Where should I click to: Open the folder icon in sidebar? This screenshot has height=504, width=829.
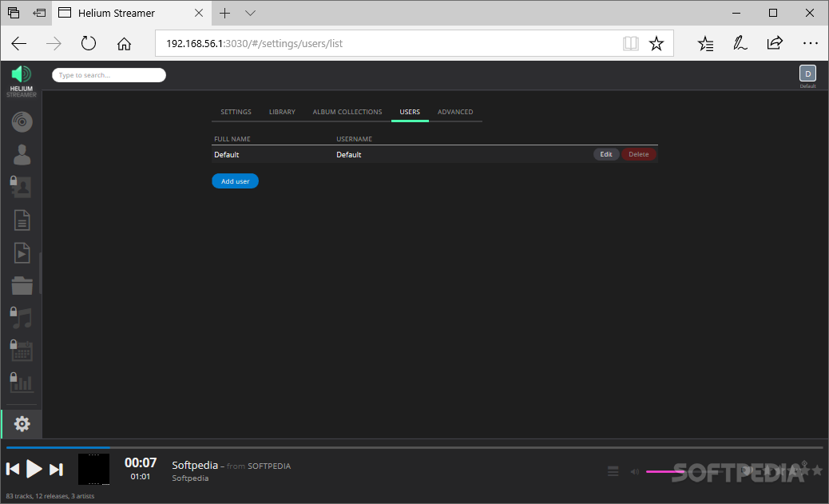coord(22,286)
